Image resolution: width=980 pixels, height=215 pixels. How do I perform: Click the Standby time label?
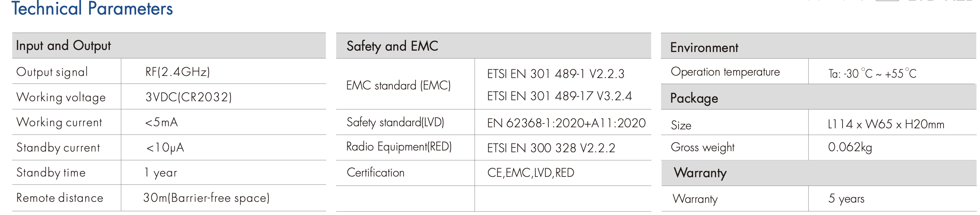pos(51,172)
